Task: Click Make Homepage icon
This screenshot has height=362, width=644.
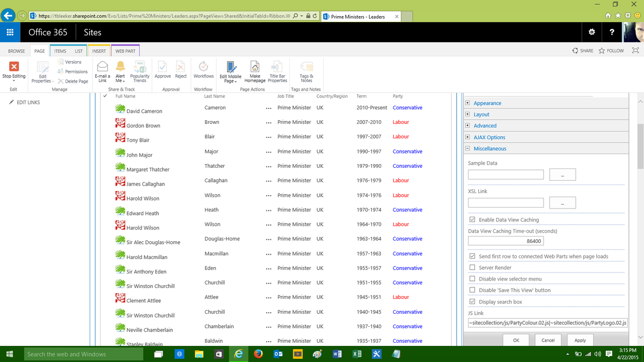Action: pyautogui.click(x=255, y=67)
